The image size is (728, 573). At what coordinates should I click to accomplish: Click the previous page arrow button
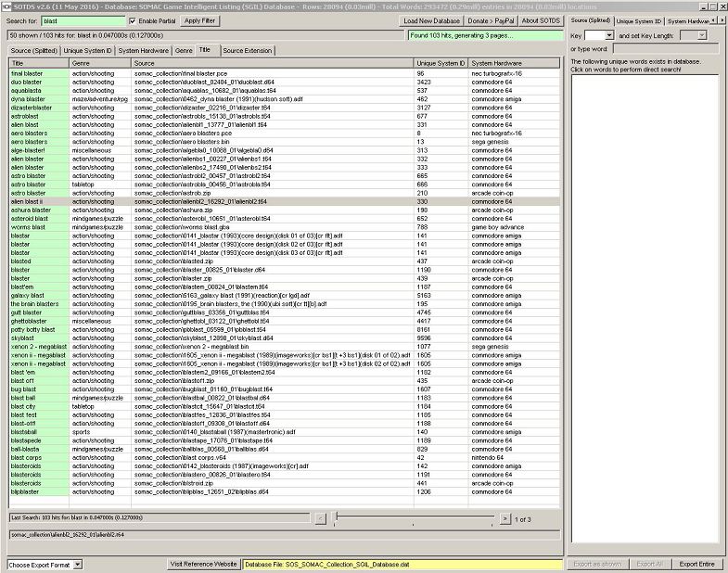point(321,518)
